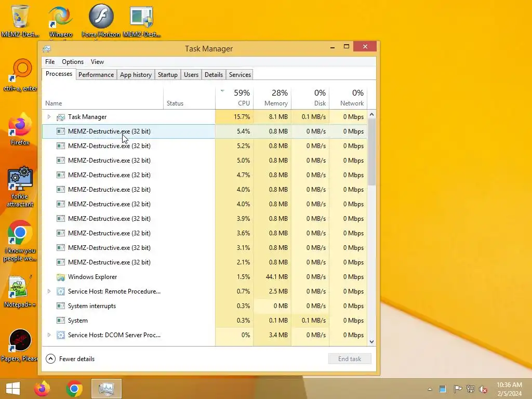Click the End task button
The width and height of the screenshot is (532, 399).
pyautogui.click(x=350, y=358)
